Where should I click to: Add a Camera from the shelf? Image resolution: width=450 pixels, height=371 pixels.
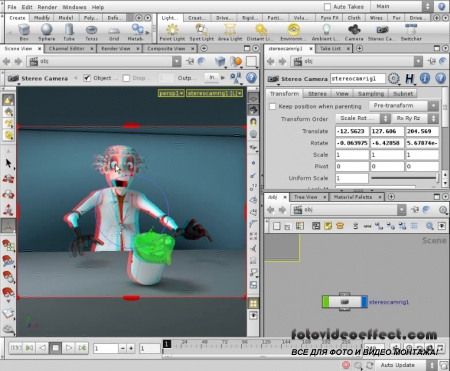(x=354, y=32)
